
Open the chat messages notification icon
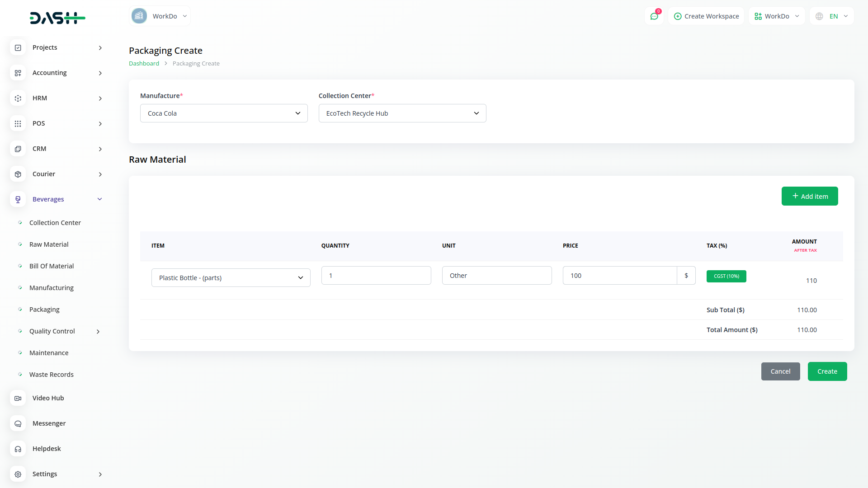(x=654, y=16)
